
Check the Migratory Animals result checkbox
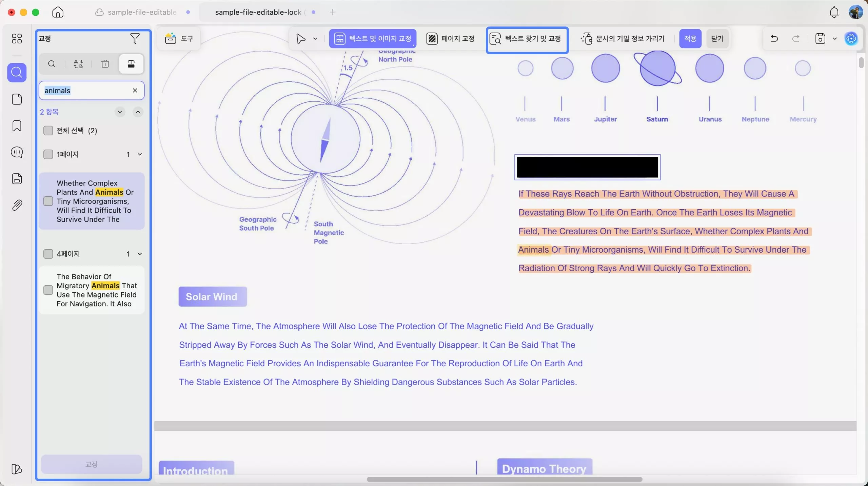48,290
